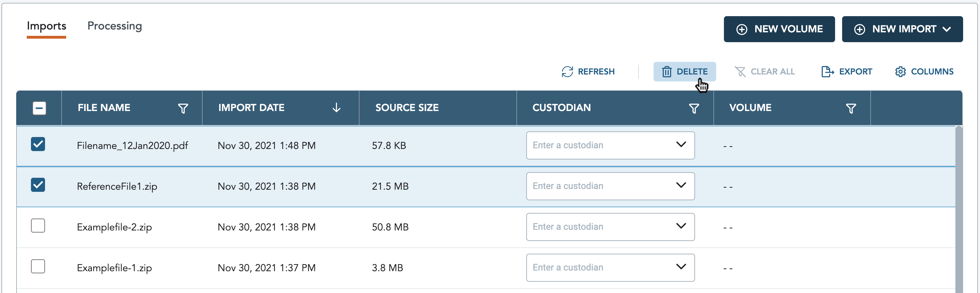This screenshot has width=980, height=293.
Task: Click the volume cell of Examplefile-1.zip
Action: 728,268
